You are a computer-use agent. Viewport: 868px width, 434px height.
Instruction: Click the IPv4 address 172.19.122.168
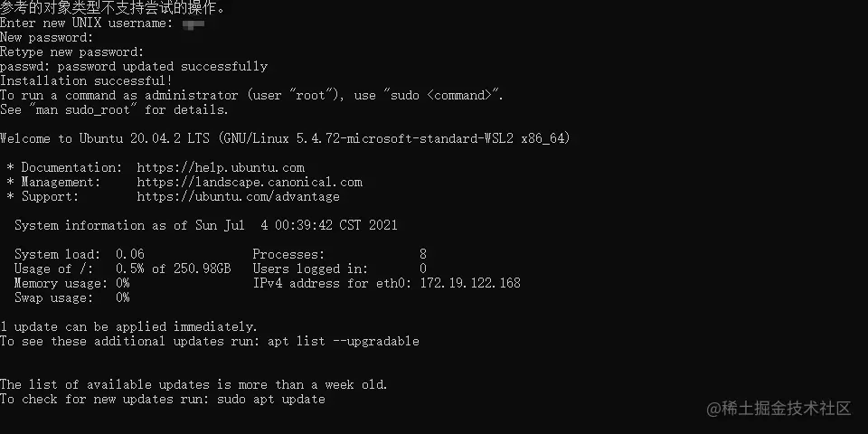(x=470, y=283)
